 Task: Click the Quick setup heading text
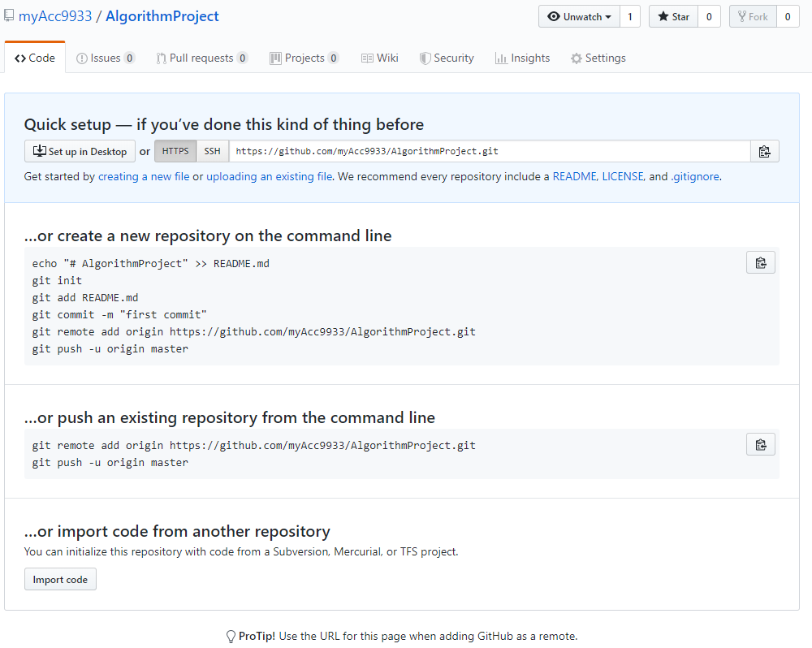click(224, 124)
